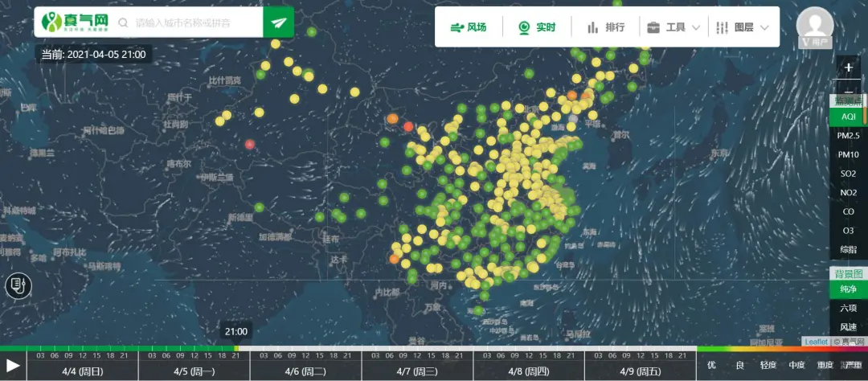The image size is (868, 381).
Task: Select the PM2.5 pollutant option
Action: click(849, 136)
